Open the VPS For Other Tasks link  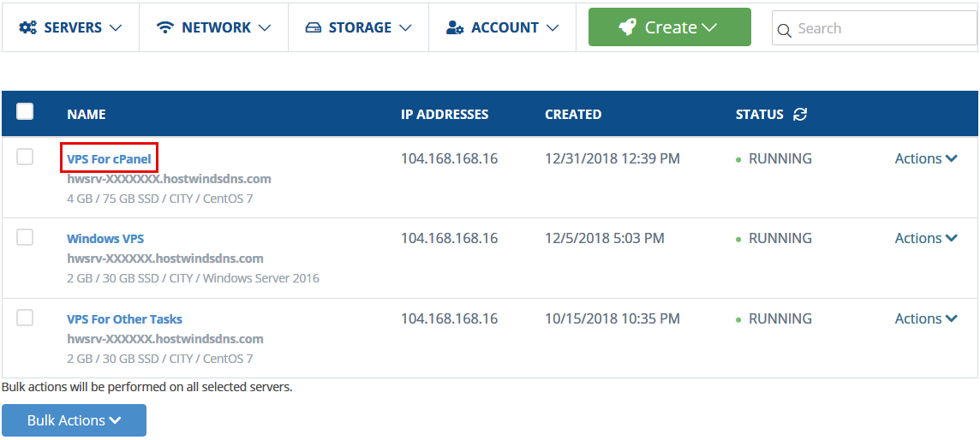point(124,319)
